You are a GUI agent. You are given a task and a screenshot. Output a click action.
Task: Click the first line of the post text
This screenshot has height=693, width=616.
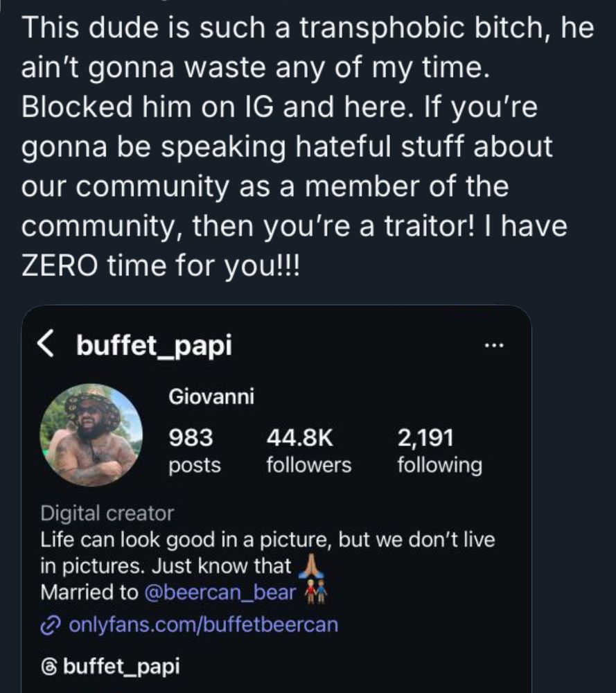click(x=308, y=28)
